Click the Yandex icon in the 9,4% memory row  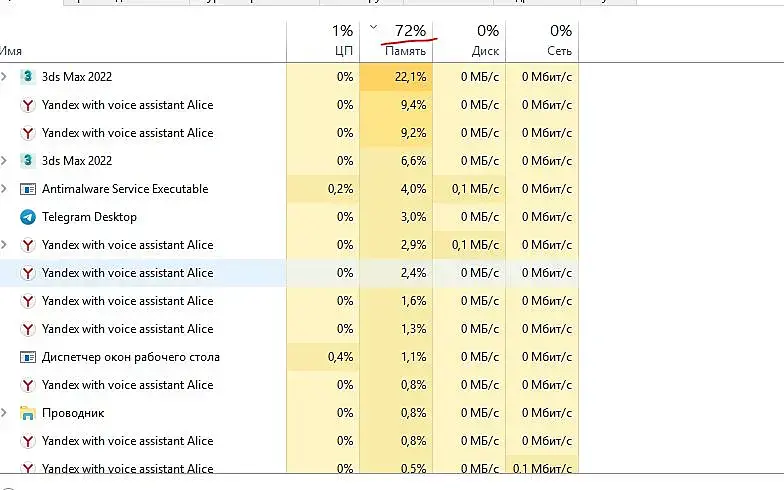(28, 105)
